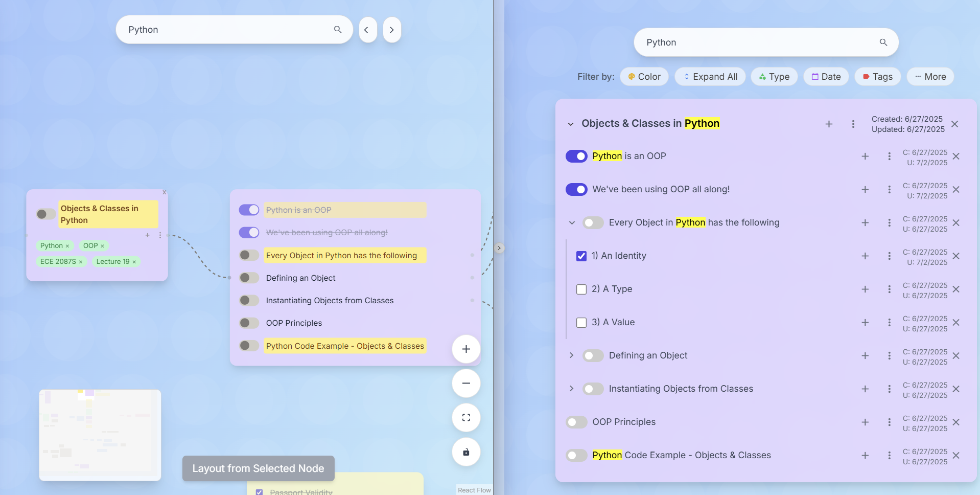This screenshot has height=495, width=980.
Task: Toggle Every Object in Python canvas switch
Action: click(x=249, y=255)
